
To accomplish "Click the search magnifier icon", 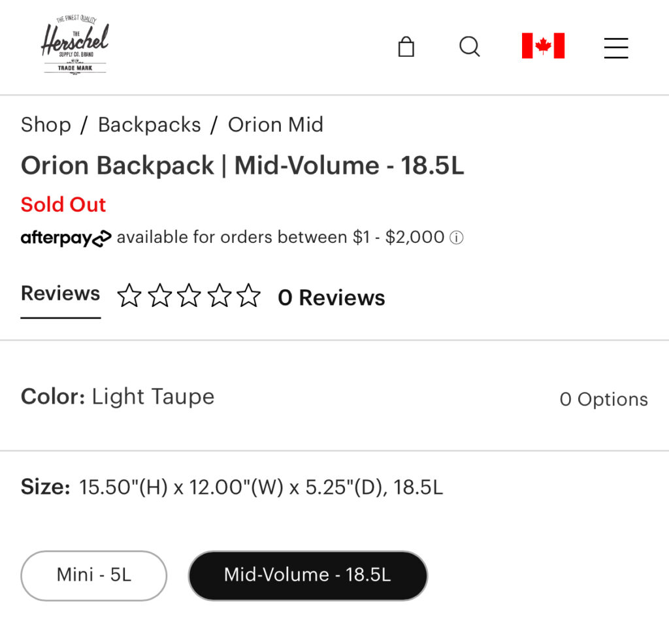I will [x=470, y=46].
